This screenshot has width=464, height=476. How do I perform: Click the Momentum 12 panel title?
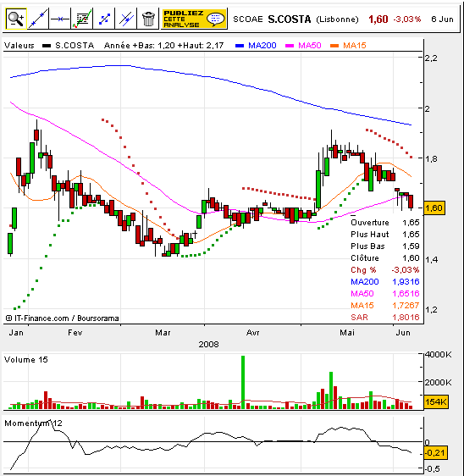(x=33, y=423)
